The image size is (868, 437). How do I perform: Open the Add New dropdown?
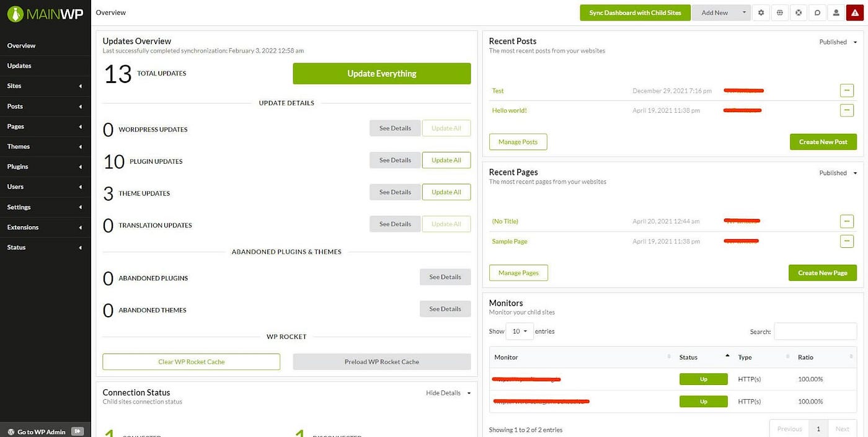[x=721, y=12]
